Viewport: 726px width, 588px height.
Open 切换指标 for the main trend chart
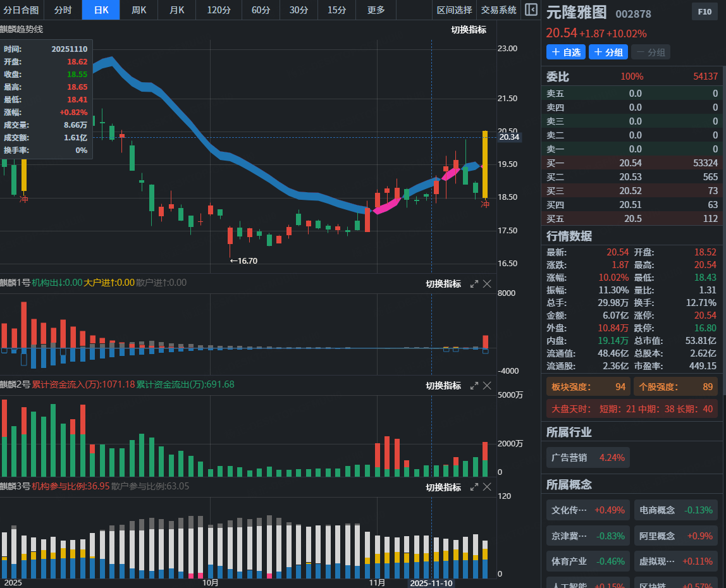tap(469, 30)
